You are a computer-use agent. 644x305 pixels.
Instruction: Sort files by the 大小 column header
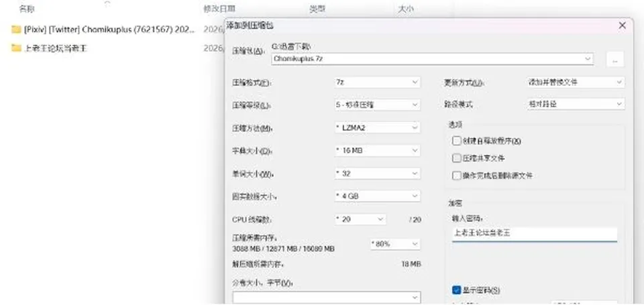pos(405,8)
